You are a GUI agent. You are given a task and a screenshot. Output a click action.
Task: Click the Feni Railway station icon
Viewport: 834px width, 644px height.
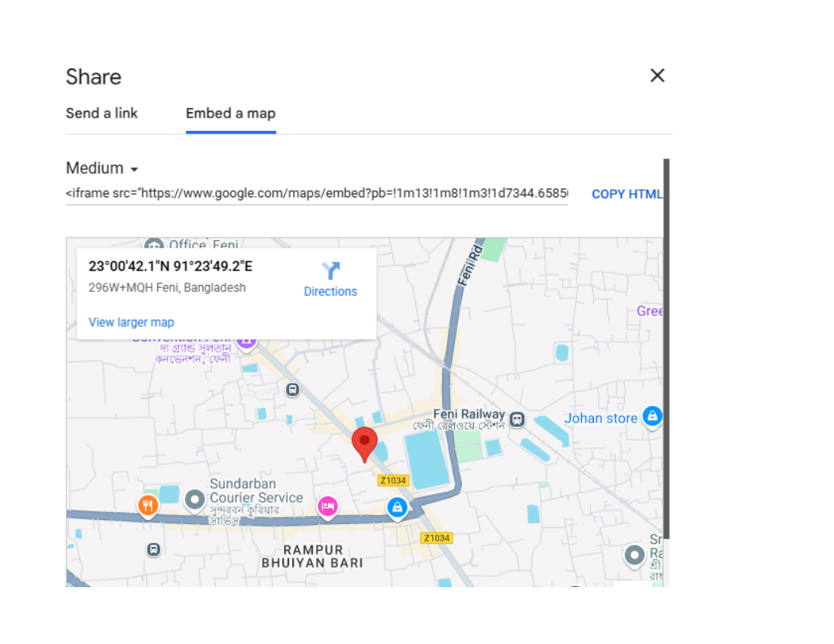pyautogui.click(x=517, y=419)
